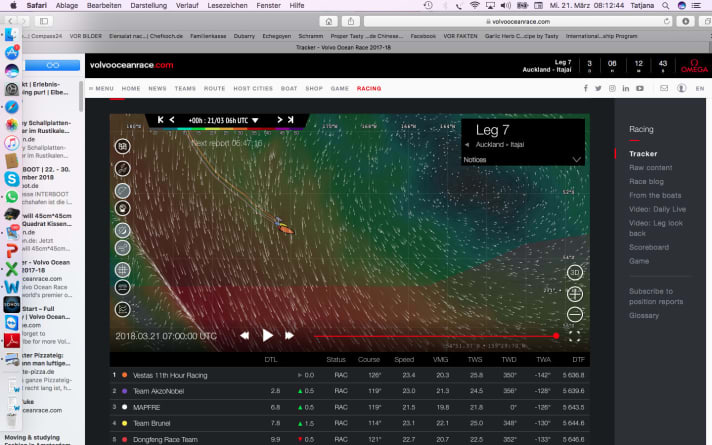
Task: Open Skype from the Dock
Action: [x=12, y=179]
